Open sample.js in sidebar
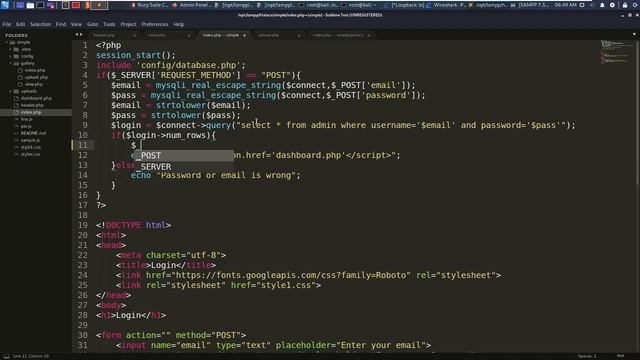Image resolution: width=640 pixels, height=360 pixels. (x=30, y=140)
